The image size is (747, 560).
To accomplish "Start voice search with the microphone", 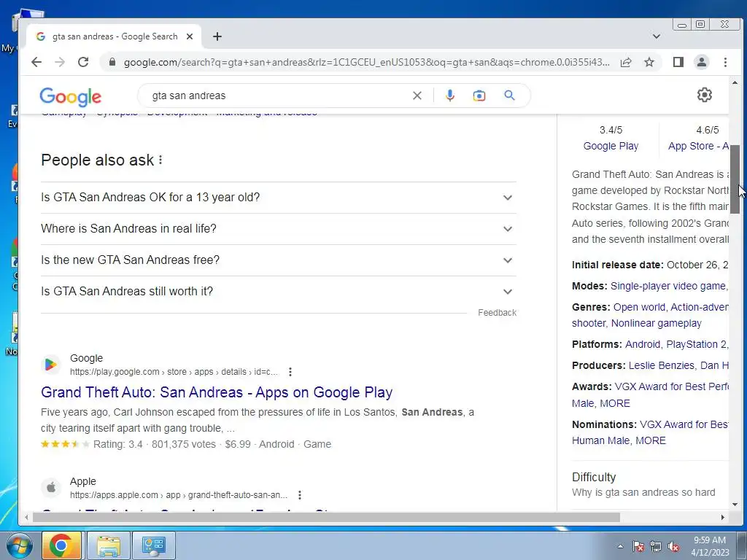I will pos(449,96).
